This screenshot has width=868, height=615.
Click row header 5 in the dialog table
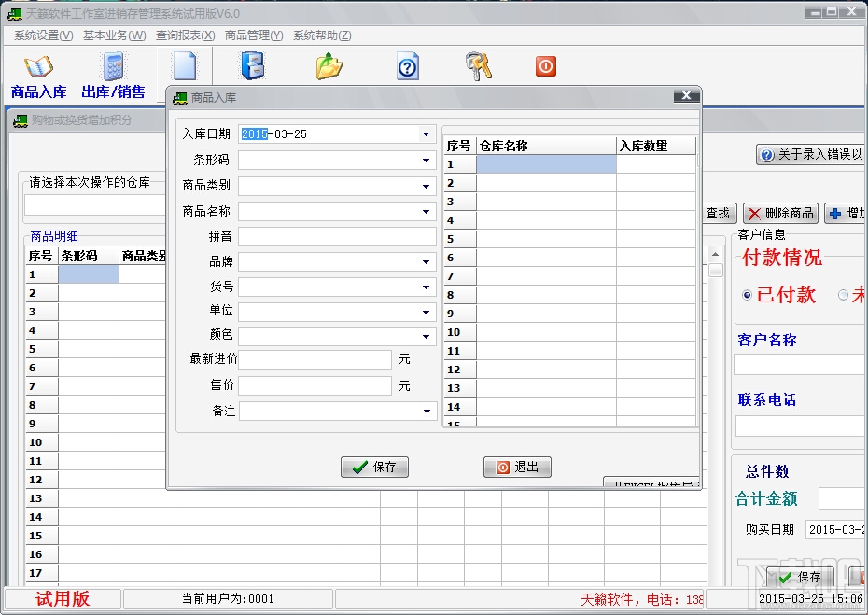(460, 239)
